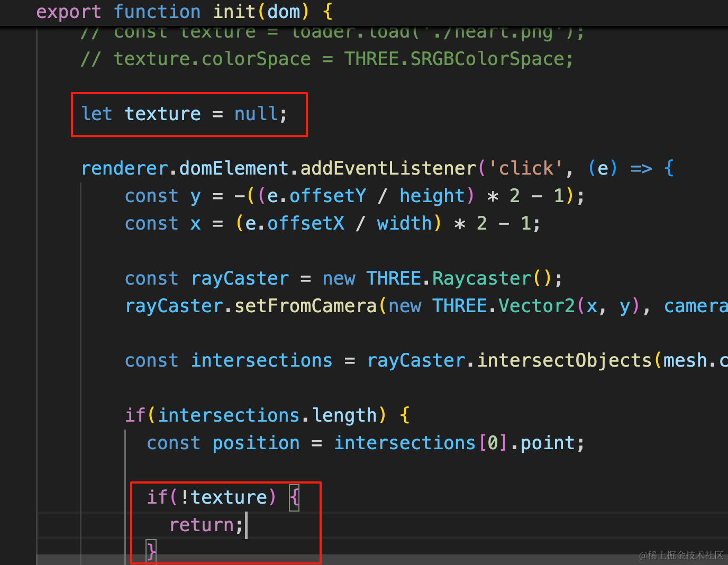The image size is (728, 565).
Task: Click '!texture' in the if condition
Action: pos(224,497)
